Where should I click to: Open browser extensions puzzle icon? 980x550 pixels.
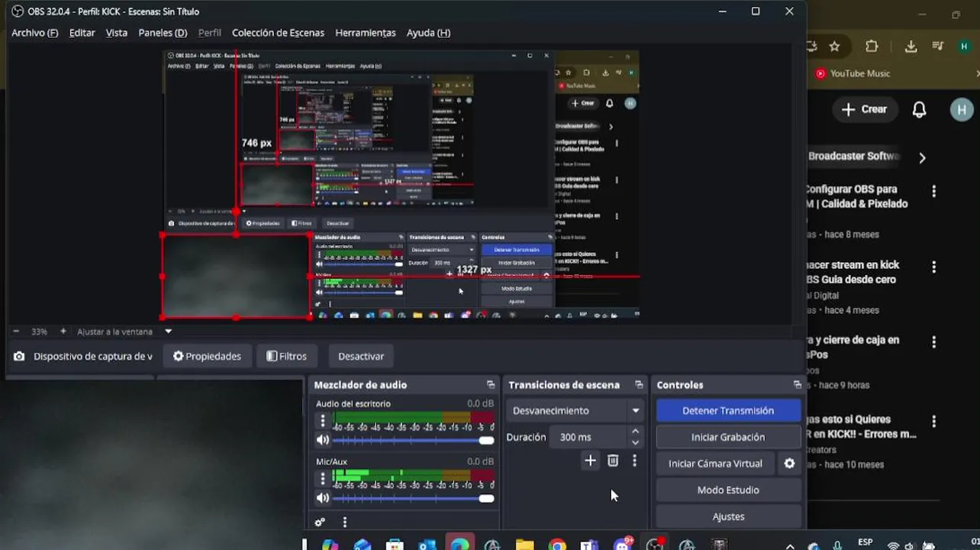(x=872, y=47)
